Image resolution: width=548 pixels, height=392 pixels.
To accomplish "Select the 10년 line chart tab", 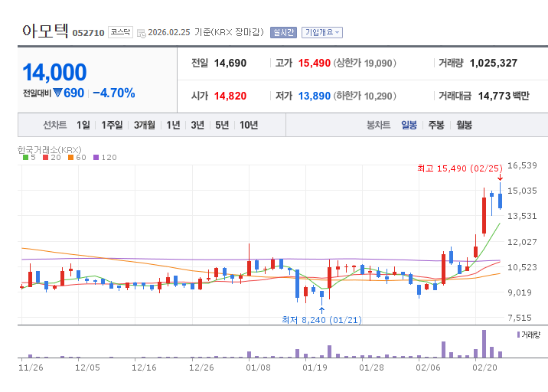I will [x=249, y=125].
